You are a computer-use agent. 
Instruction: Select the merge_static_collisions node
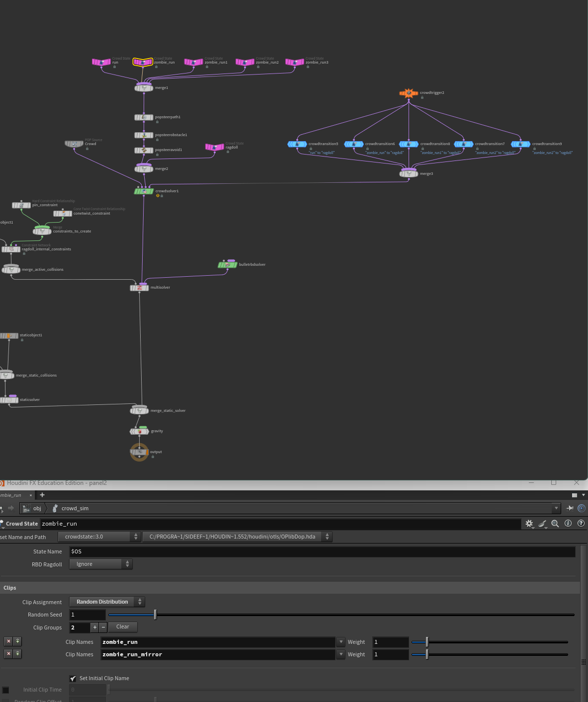tap(6, 375)
